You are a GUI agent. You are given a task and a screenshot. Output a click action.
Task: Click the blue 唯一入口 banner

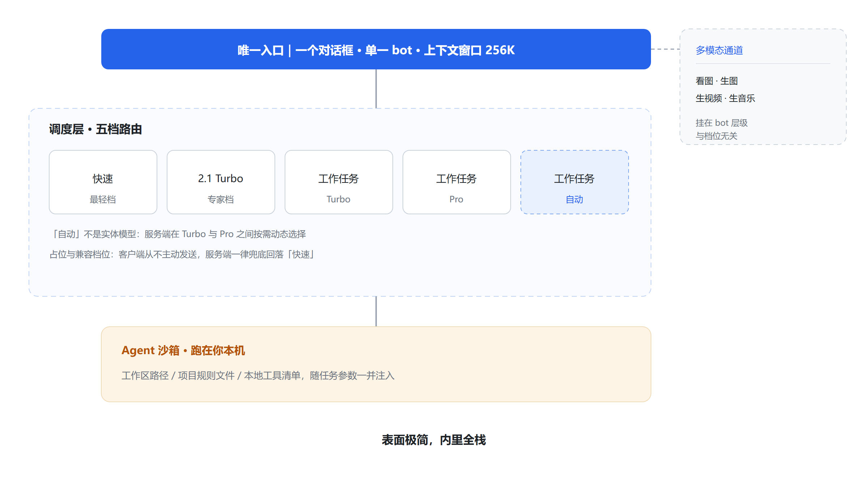point(376,49)
